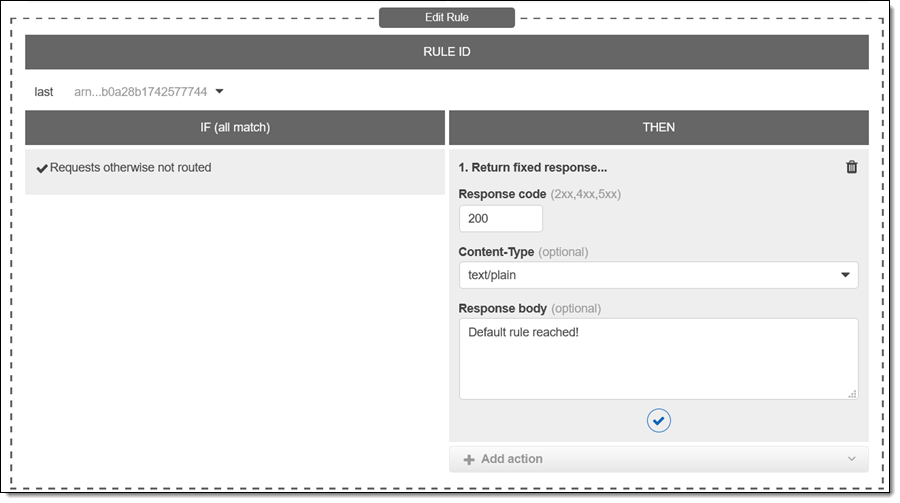The width and height of the screenshot is (900, 503).
Task: Click the IF (all match) column header
Action: pos(235,127)
